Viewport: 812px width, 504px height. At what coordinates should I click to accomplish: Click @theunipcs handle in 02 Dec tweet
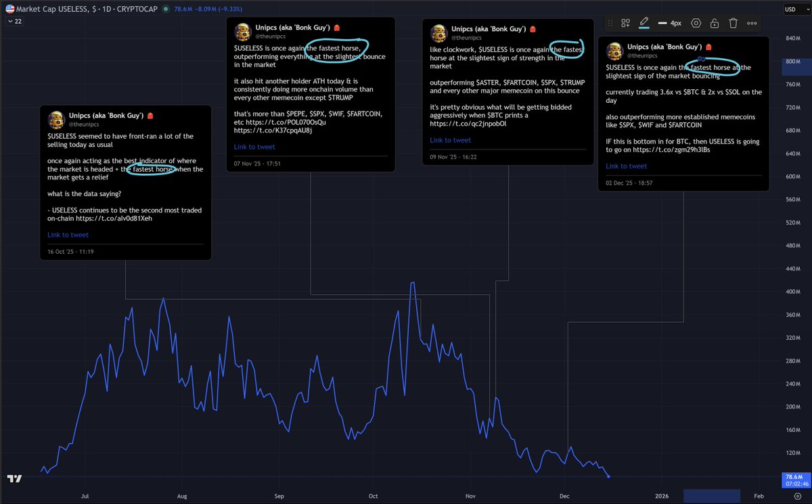tap(642, 55)
